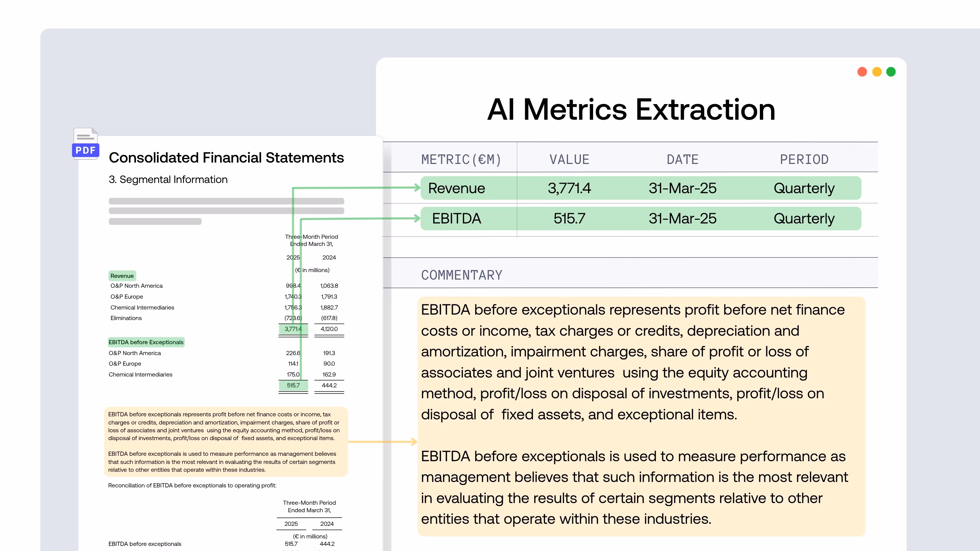The height and width of the screenshot is (551, 980).
Task: Click the COMMENTARY section header
Action: (461, 275)
